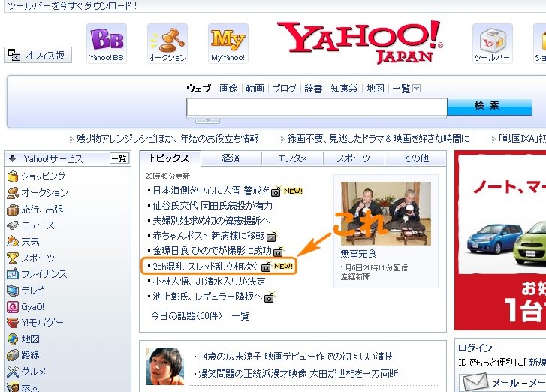Click the ツールバー cube icon
This screenshot has height=392, width=546.
click(492, 44)
